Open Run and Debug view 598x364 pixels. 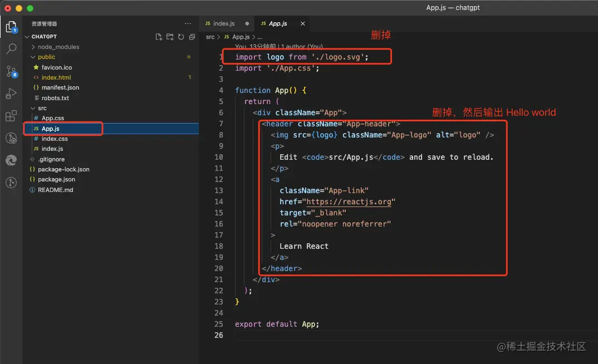point(11,94)
